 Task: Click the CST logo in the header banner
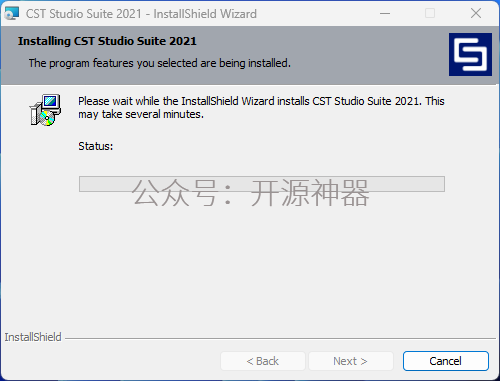point(470,54)
